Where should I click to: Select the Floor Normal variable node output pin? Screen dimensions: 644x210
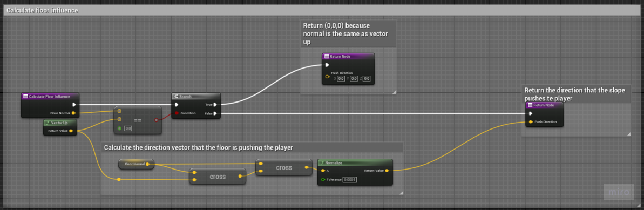click(x=147, y=164)
